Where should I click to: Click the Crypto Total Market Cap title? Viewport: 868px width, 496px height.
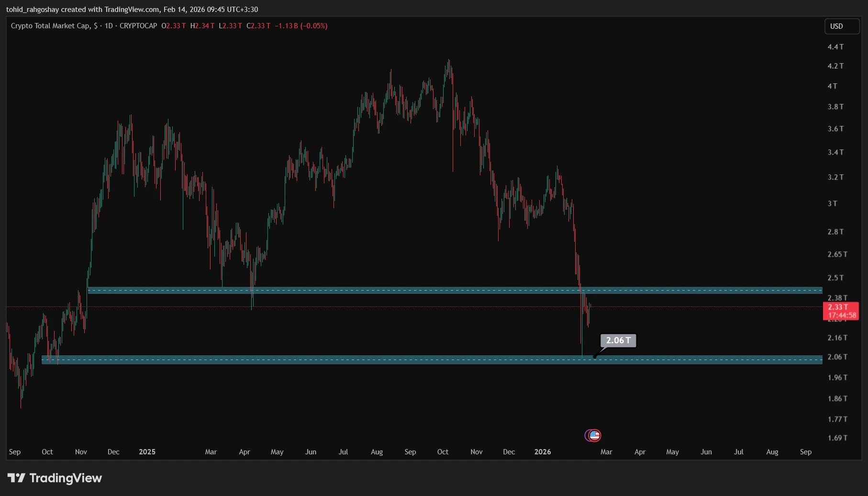[50, 26]
